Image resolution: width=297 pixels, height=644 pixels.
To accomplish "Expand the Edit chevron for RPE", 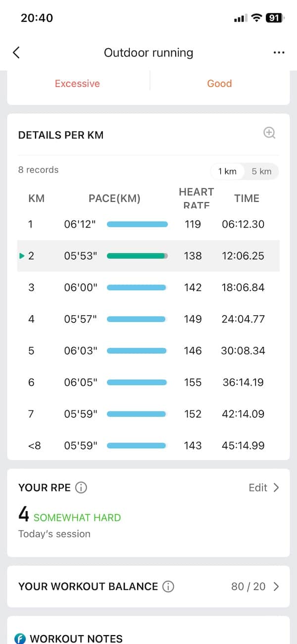I will click(x=276, y=488).
